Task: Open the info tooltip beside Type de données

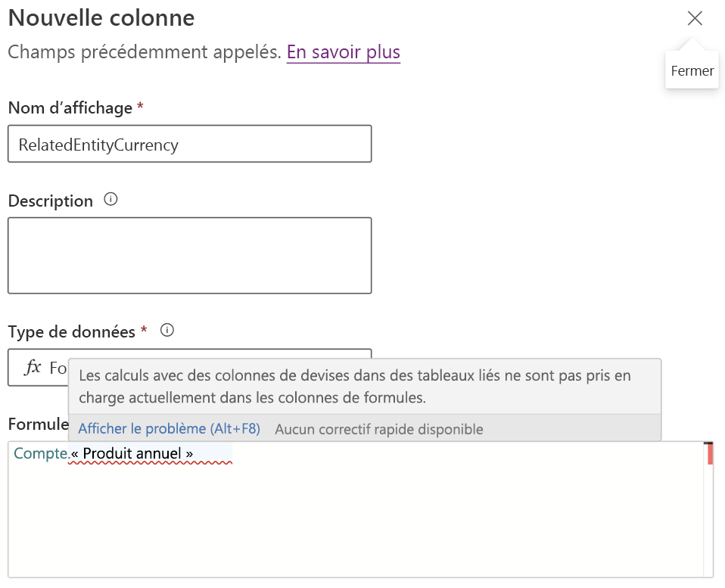Action: 166,331
